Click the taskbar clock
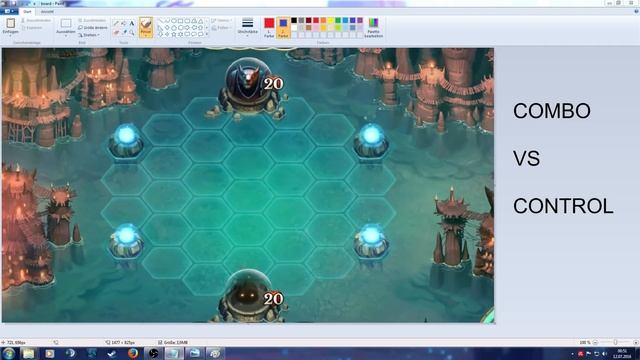 pyautogui.click(x=622, y=353)
